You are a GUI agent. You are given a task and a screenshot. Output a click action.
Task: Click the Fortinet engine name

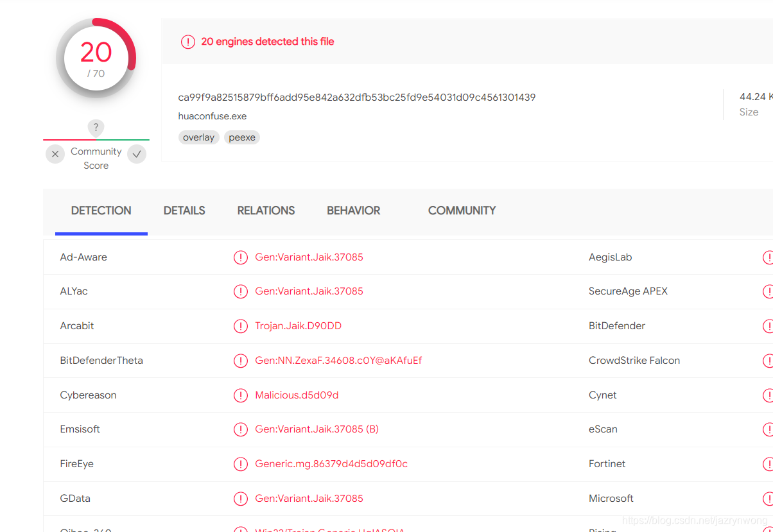pos(607,464)
